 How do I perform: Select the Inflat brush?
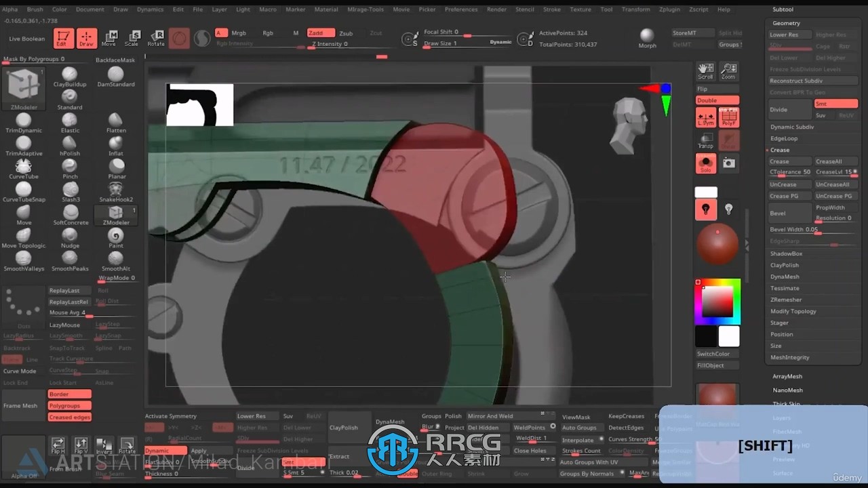tap(116, 146)
